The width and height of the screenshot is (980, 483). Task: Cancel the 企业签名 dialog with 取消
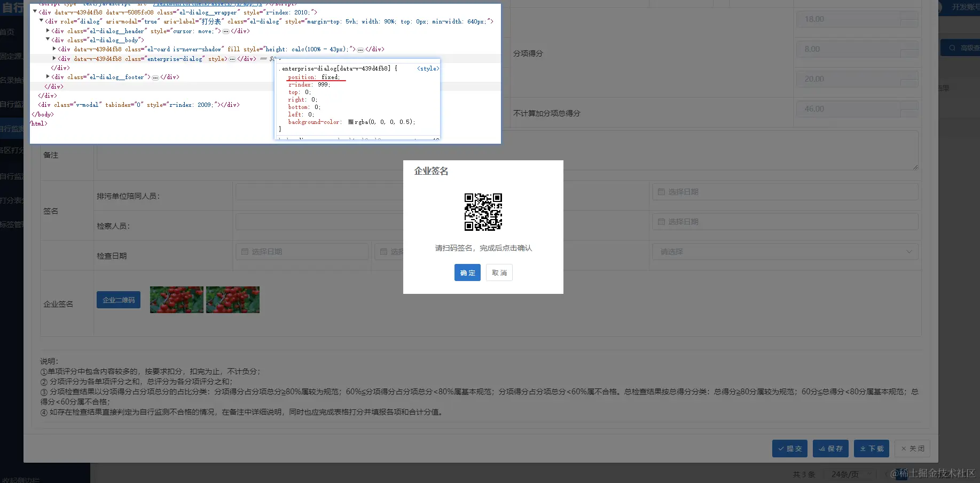(x=499, y=272)
